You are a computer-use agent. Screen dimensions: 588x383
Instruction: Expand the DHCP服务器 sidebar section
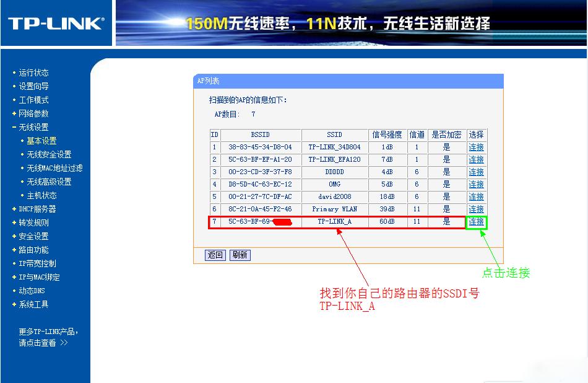38,208
